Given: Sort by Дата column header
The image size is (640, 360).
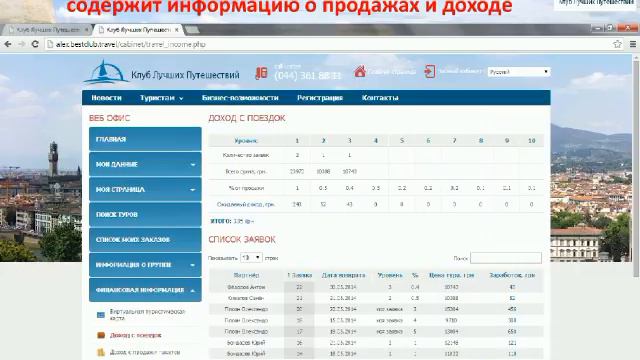Looking at the screenshot, I should tap(343, 276).
